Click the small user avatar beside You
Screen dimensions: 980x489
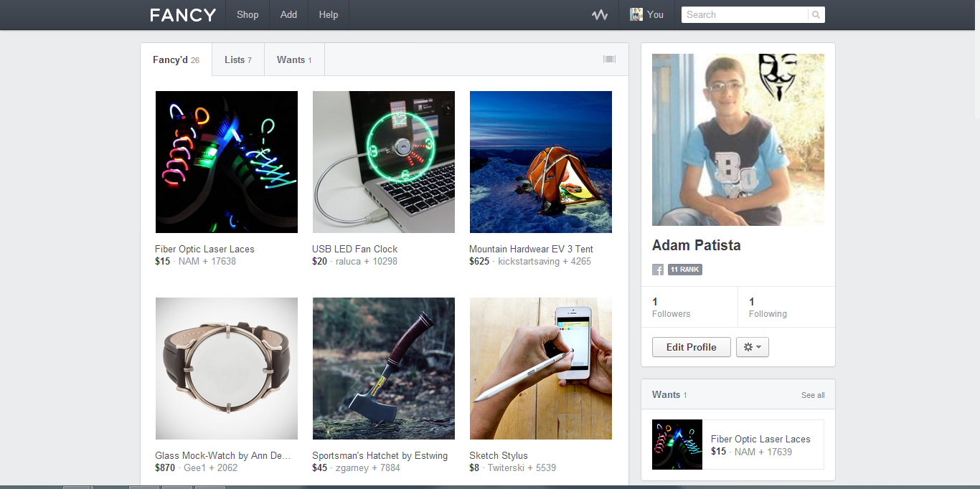[636, 14]
